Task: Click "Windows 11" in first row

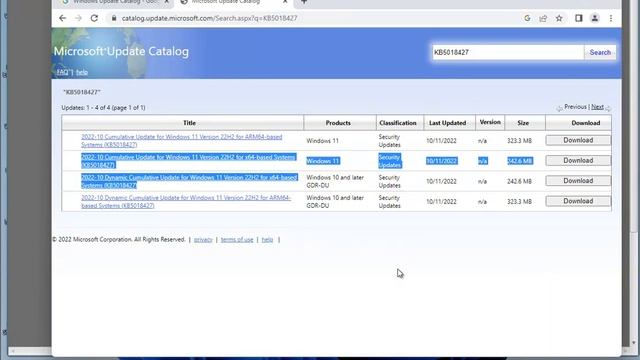Action: (x=322, y=141)
